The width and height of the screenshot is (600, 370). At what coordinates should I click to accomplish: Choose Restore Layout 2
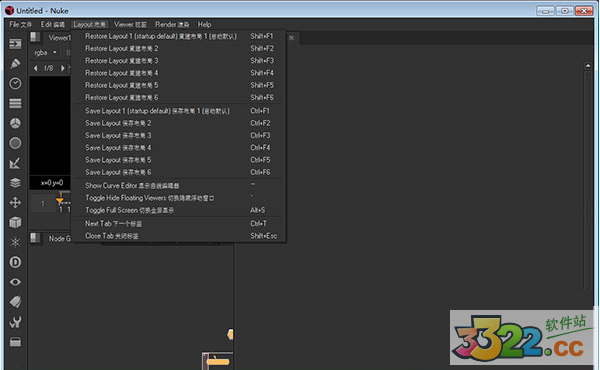tap(179, 48)
